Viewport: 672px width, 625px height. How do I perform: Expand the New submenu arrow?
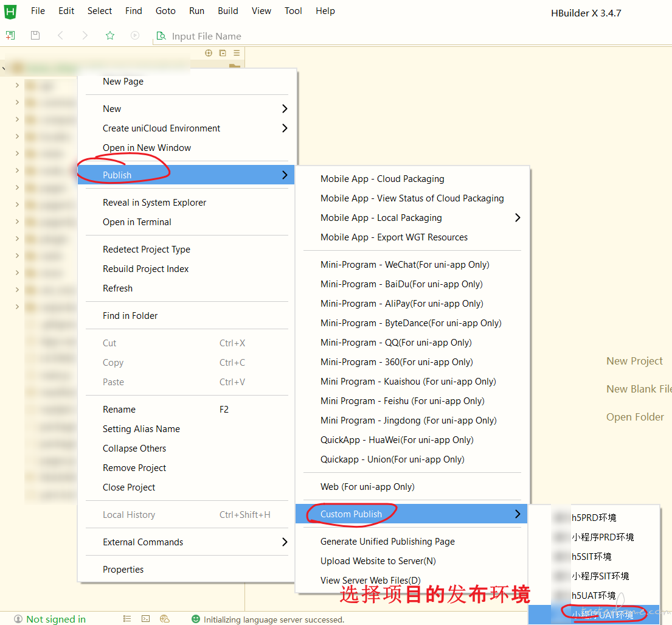[x=285, y=108]
